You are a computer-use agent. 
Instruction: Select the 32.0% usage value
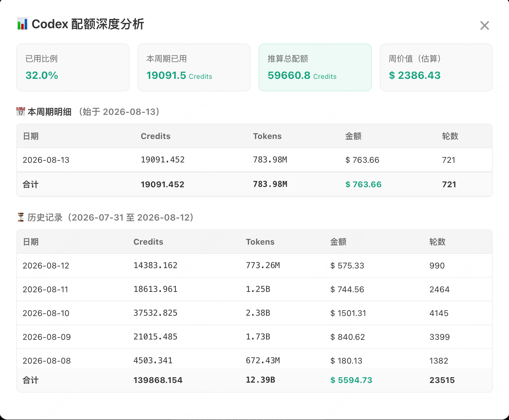point(42,75)
